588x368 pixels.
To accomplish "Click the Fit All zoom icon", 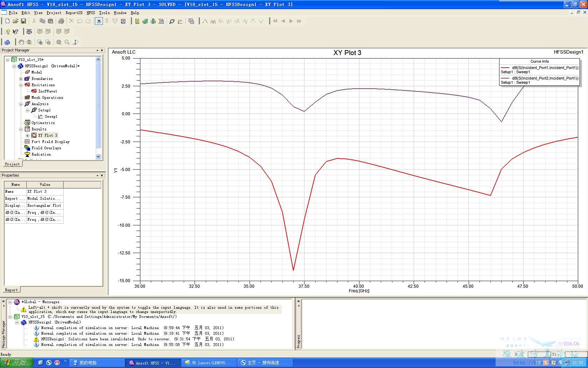I will click(59, 42).
